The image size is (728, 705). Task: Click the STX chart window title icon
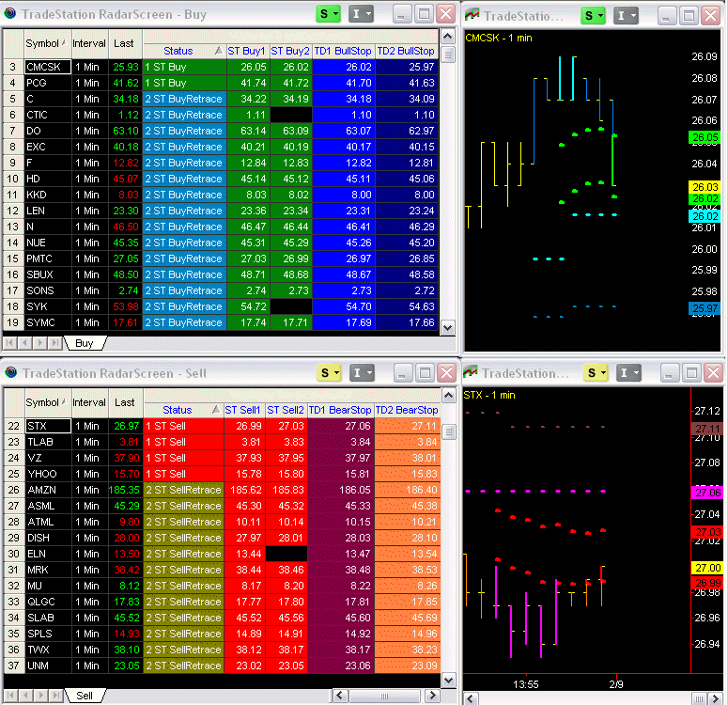(x=471, y=373)
